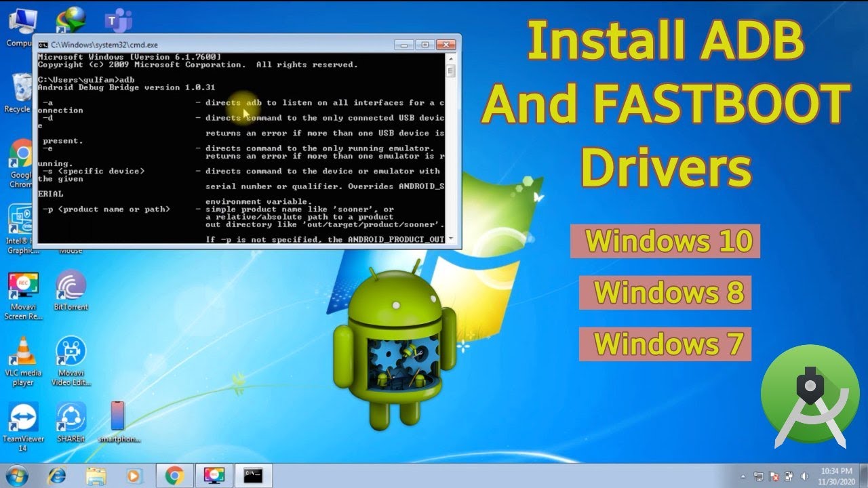Viewport: 868px width, 488px height.
Task: Open cmd.exe title bar system menu icon
Action: click(43, 45)
